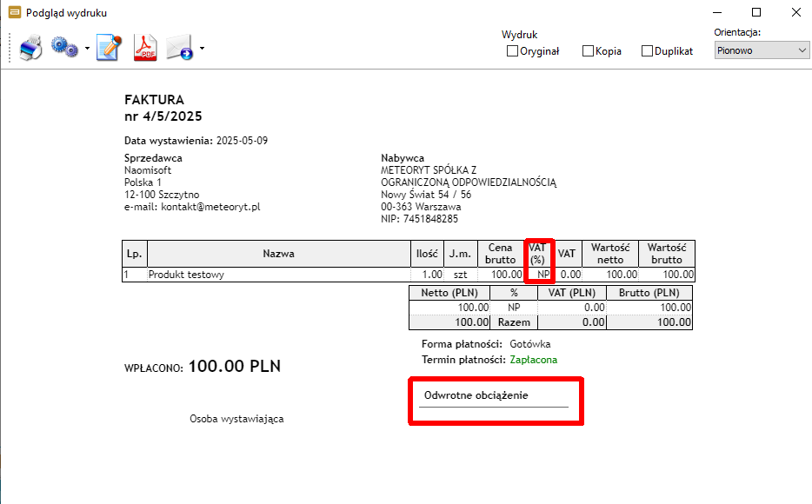Click the 'Wartość netto' column header
Screen dimensions: 812x504
pos(610,254)
